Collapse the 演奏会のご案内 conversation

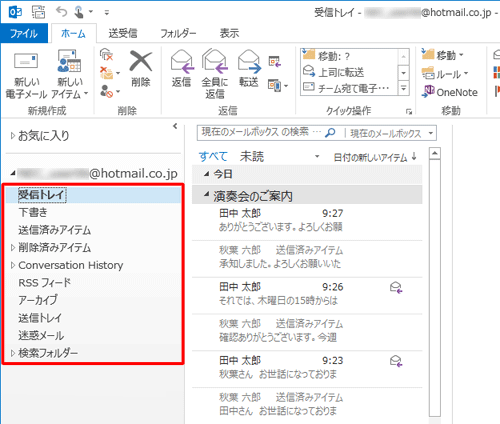pyautogui.click(x=207, y=194)
